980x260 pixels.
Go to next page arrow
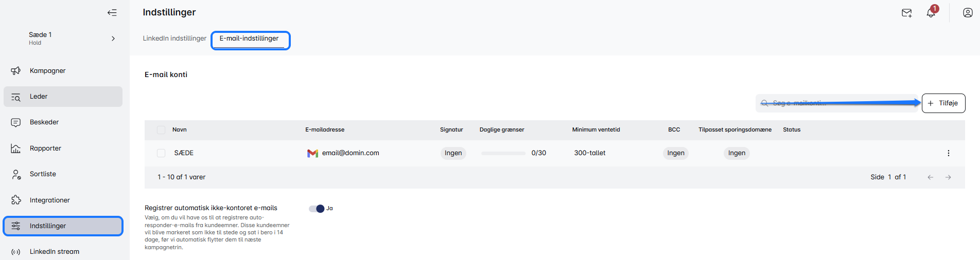tap(948, 177)
